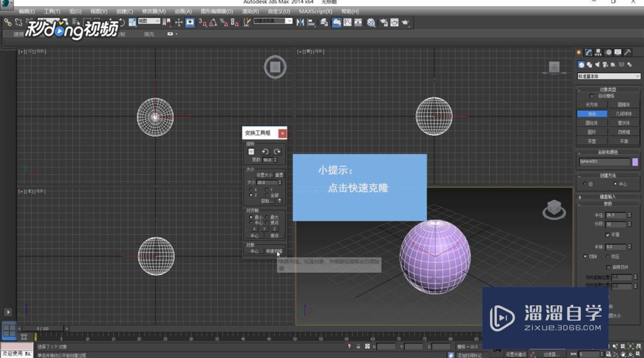Screen dimensions: 644x358
Task: Open the Render Setup dialog
Action: coord(383,22)
